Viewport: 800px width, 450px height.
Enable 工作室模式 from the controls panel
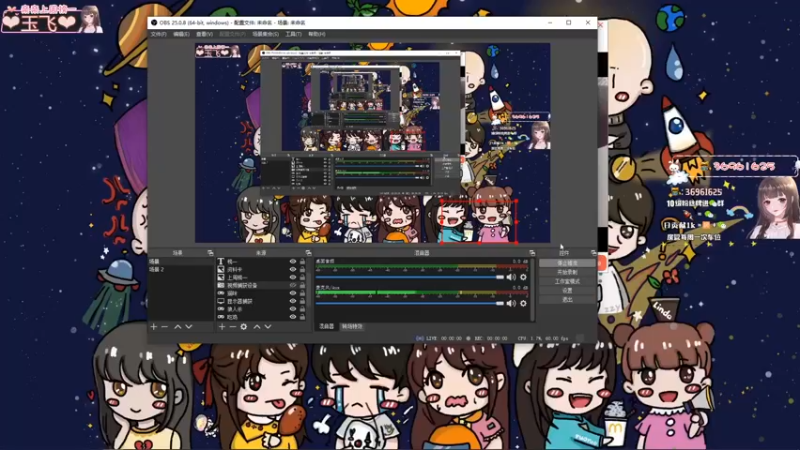point(567,282)
